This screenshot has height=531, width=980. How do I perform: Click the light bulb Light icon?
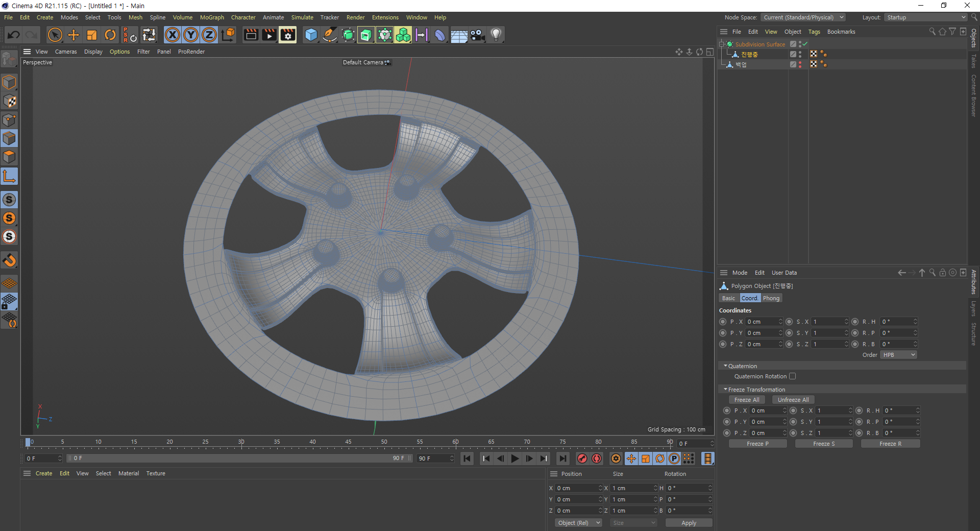coord(496,35)
